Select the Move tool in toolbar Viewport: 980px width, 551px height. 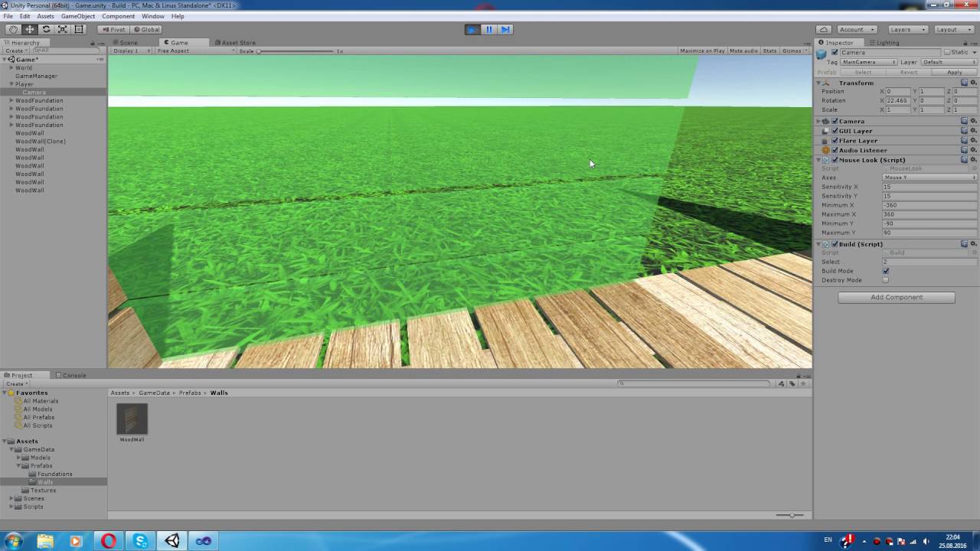pyautogui.click(x=29, y=29)
